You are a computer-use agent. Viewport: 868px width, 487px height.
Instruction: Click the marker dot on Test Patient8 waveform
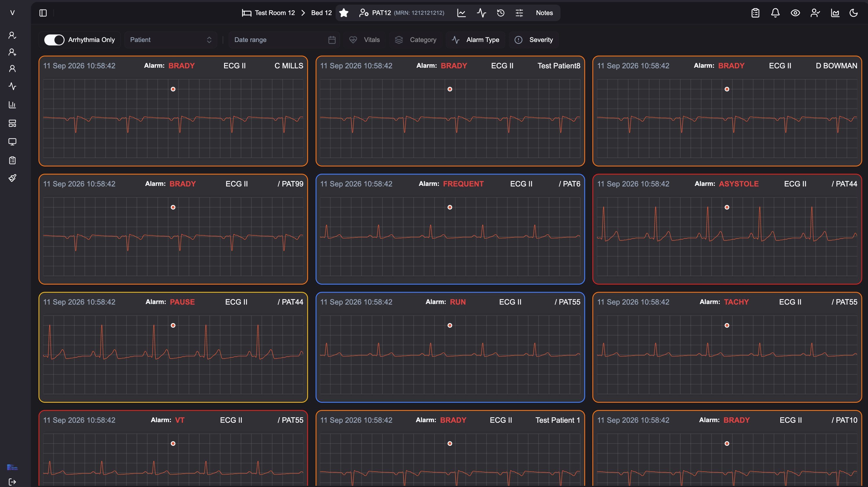(450, 89)
